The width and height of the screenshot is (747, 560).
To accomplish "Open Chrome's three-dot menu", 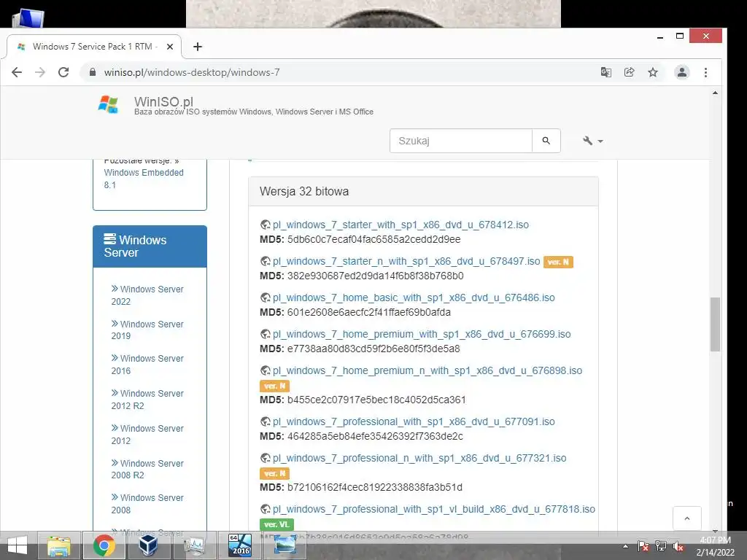I will pos(705,72).
